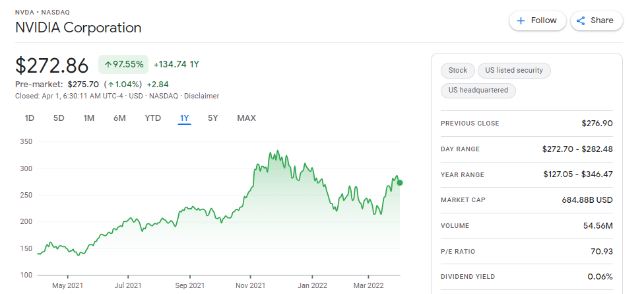Click the share icon beside Share
644x294 pixels.
point(581,20)
